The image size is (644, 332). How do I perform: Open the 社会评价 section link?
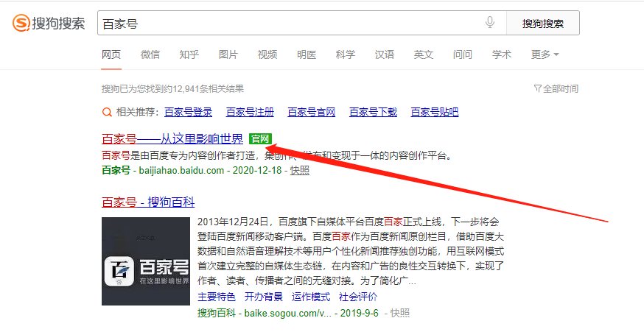point(358,297)
